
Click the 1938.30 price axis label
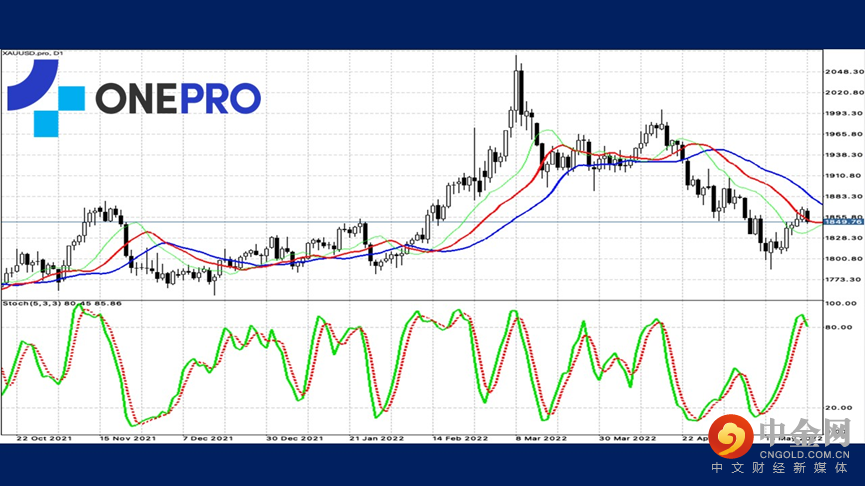[844, 155]
